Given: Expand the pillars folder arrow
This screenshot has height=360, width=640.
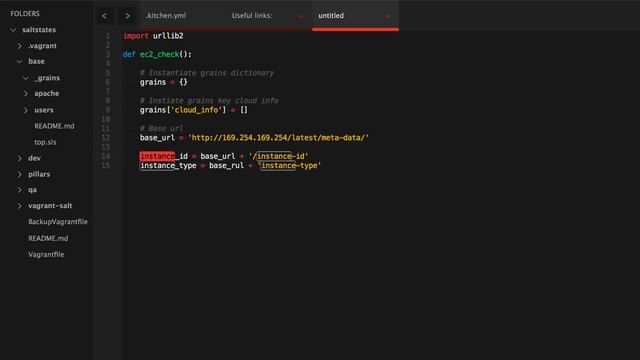Looking at the screenshot, I should 20,174.
